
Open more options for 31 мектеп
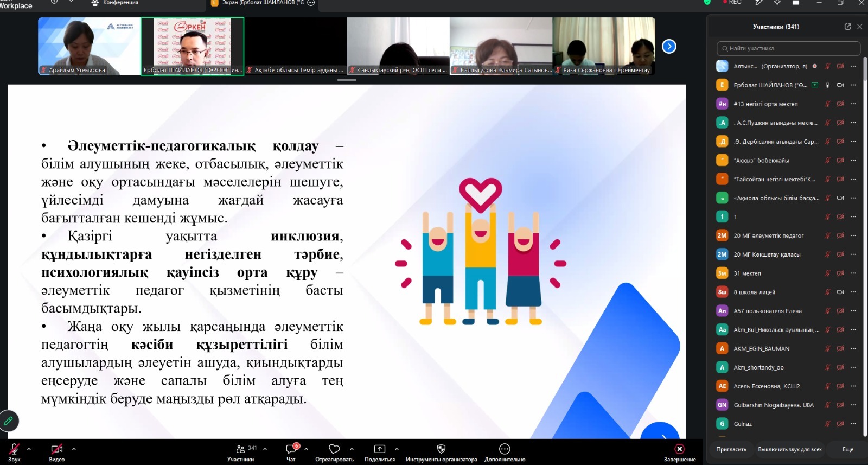pos(853,273)
